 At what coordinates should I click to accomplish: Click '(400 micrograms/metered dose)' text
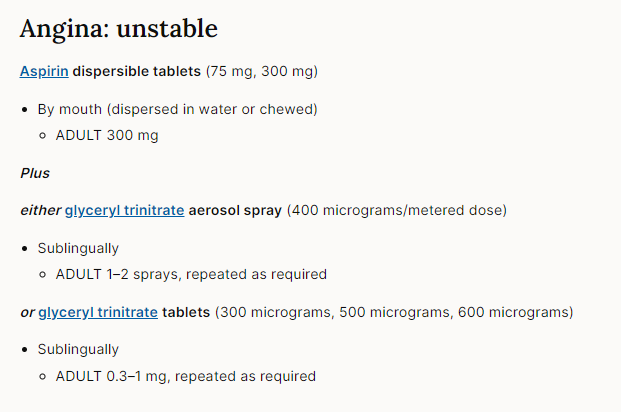[397, 210]
